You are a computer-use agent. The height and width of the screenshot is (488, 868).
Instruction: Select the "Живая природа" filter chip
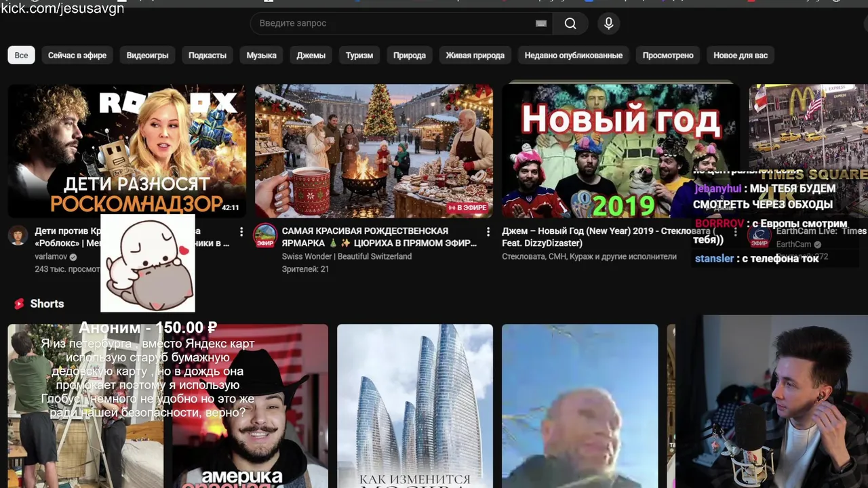pos(475,56)
